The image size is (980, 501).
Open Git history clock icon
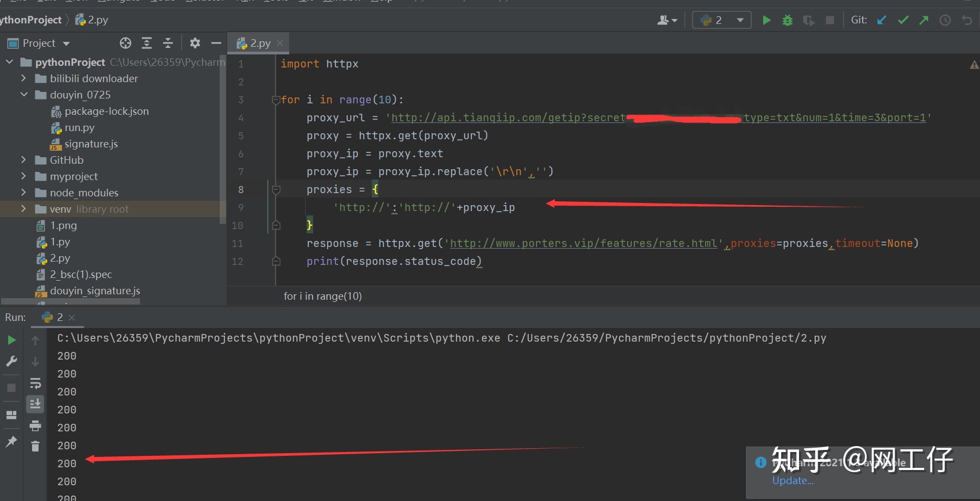945,20
